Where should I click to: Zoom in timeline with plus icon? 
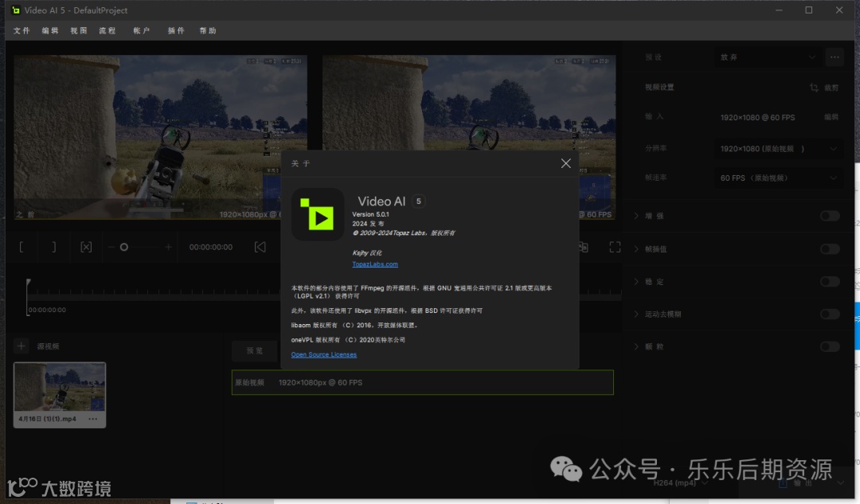coord(168,248)
